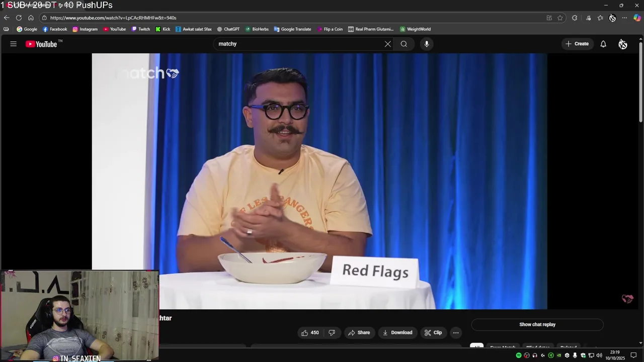The height and width of the screenshot is (362, 644).
Task: Click the YouTube search magnifier button
Action: pos(404,44)
